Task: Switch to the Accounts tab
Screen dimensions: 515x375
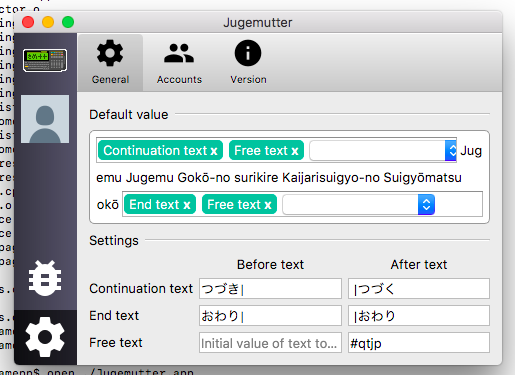Action: tap(179, 62)
